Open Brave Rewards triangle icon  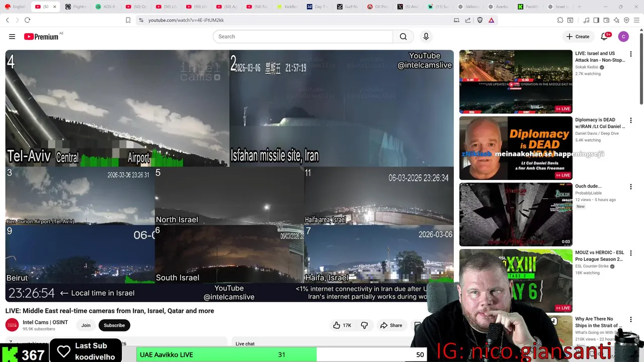click(x=492, y=20)
